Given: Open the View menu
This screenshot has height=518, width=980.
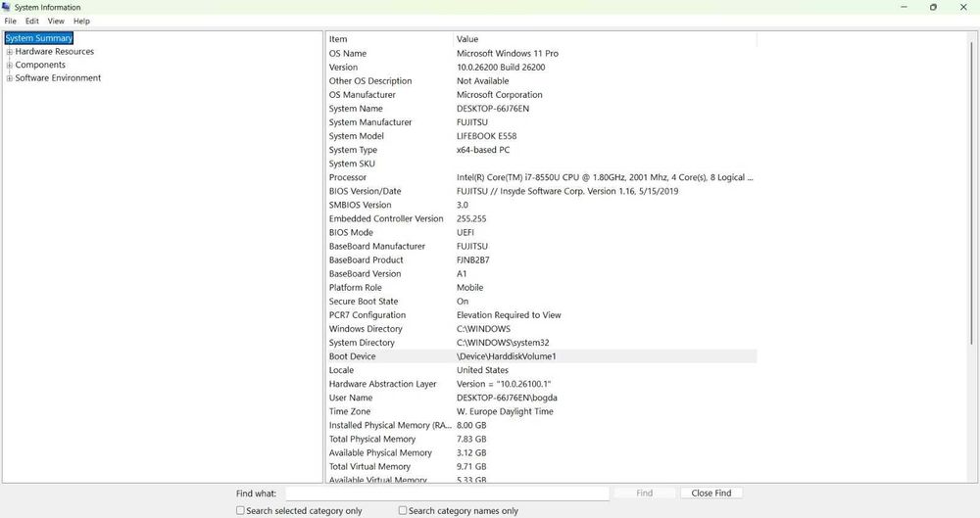Looking at the screenshot, I should point(56,21).
